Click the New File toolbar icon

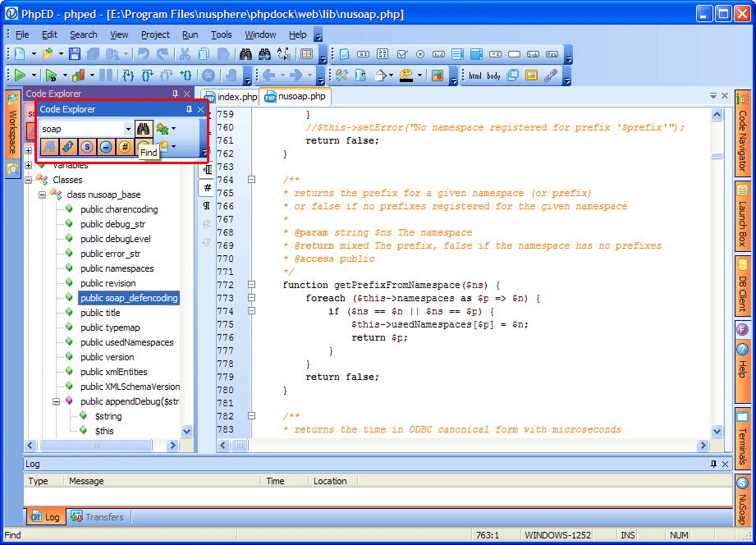pyautogui.click(x=21, y=54)
